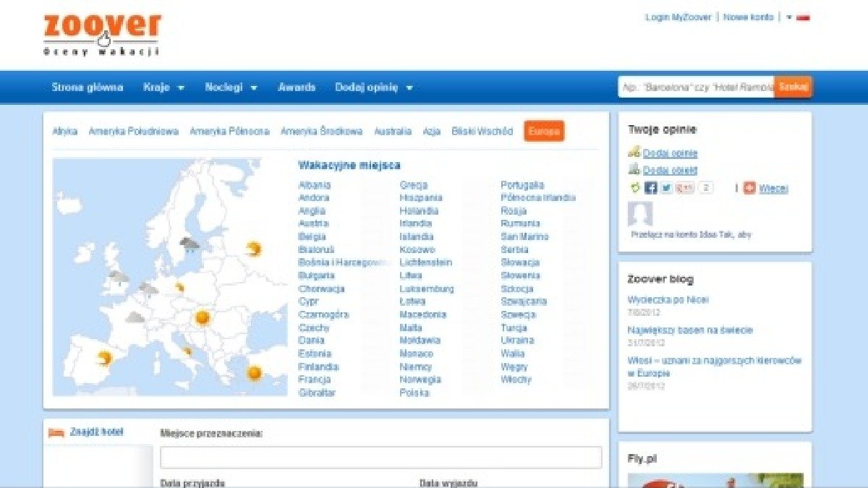Go to Strona główna
Viewport: 868px width, 488px height.
(88, 87)
